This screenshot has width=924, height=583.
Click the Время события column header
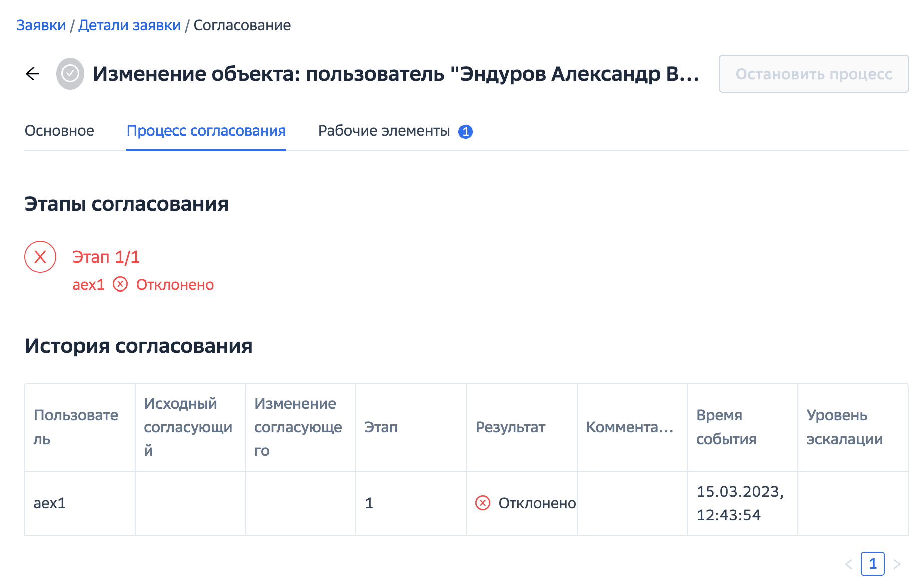(726, 427)
